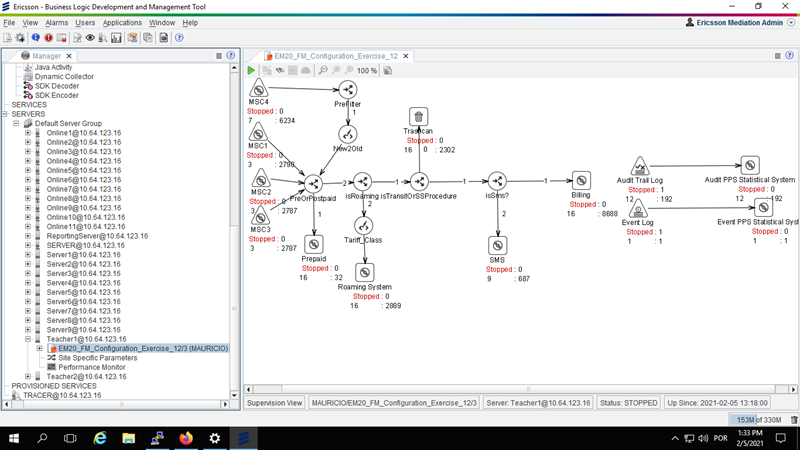Expand SERVER@10.64.123.16 node
This screenshot has height=450, width=800.
28,245
